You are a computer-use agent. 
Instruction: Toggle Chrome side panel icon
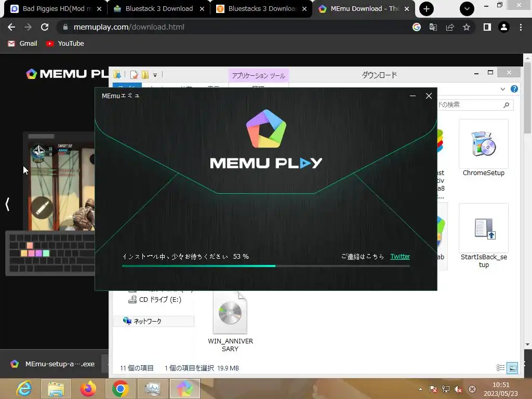tap(487, 27)
